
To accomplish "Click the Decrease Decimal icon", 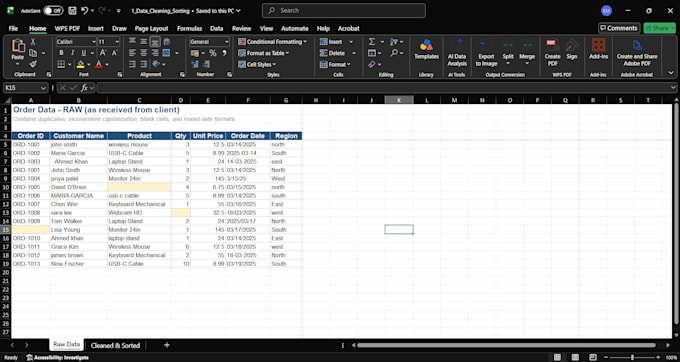I will tap(206, 64).
